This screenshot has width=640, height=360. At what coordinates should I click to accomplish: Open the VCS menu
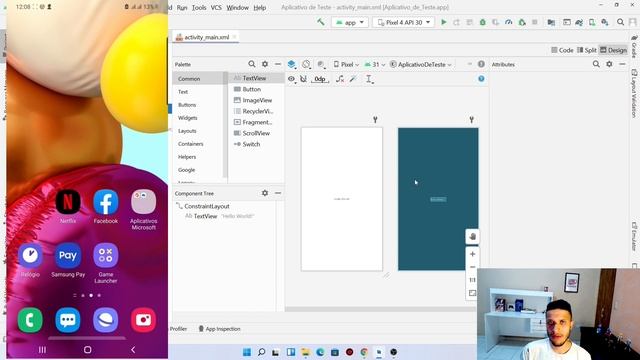tap(216, 7)
